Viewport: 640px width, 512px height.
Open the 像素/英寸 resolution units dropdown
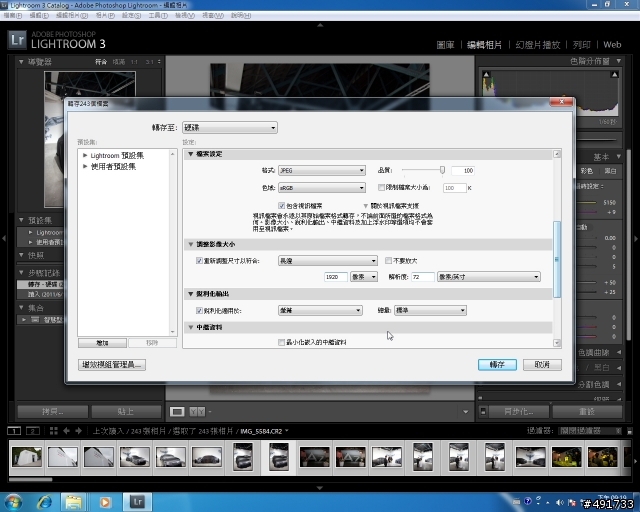(489, 277)
